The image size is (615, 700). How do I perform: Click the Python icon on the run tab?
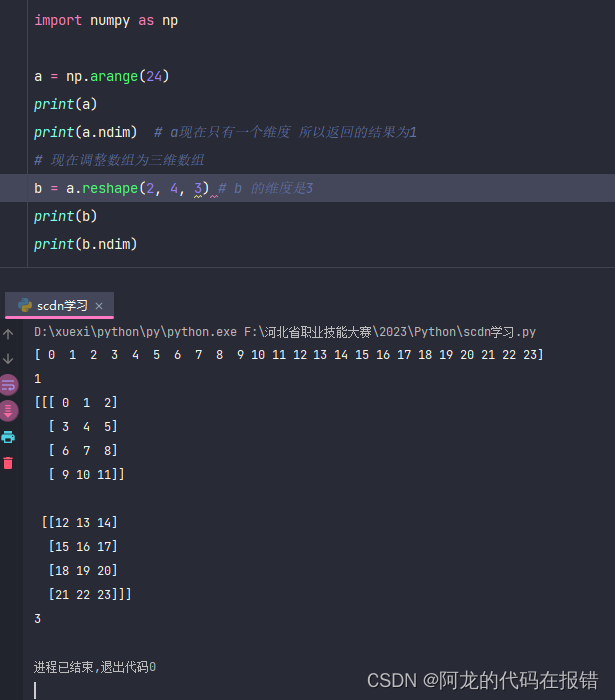click(x=25, y=305)
